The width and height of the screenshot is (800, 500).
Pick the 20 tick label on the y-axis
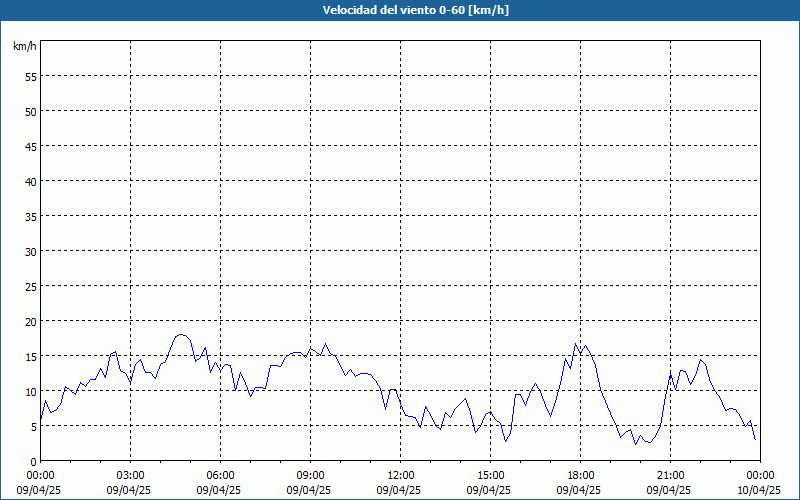[x=31, y=321]
